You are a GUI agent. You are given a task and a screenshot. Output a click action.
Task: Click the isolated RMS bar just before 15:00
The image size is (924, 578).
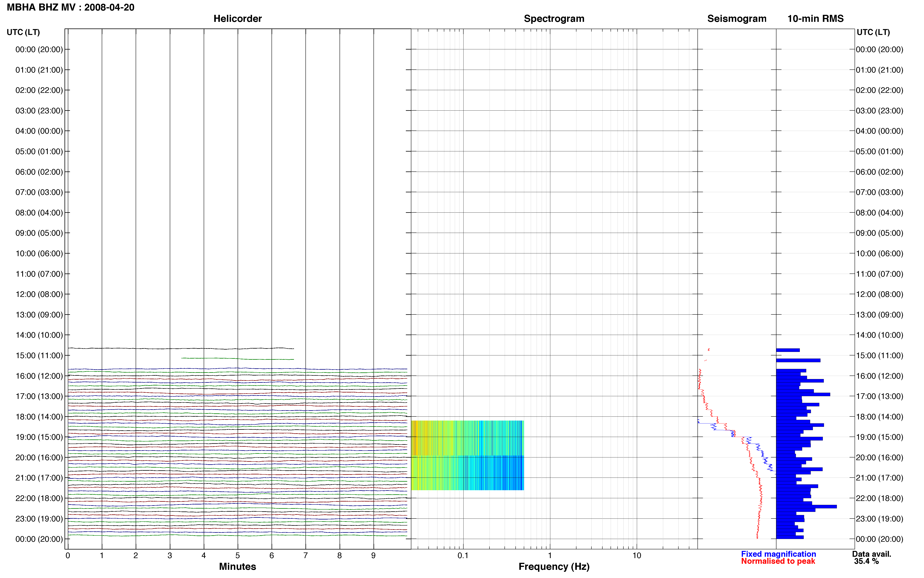pyautogui.click(x=788, y=350)
